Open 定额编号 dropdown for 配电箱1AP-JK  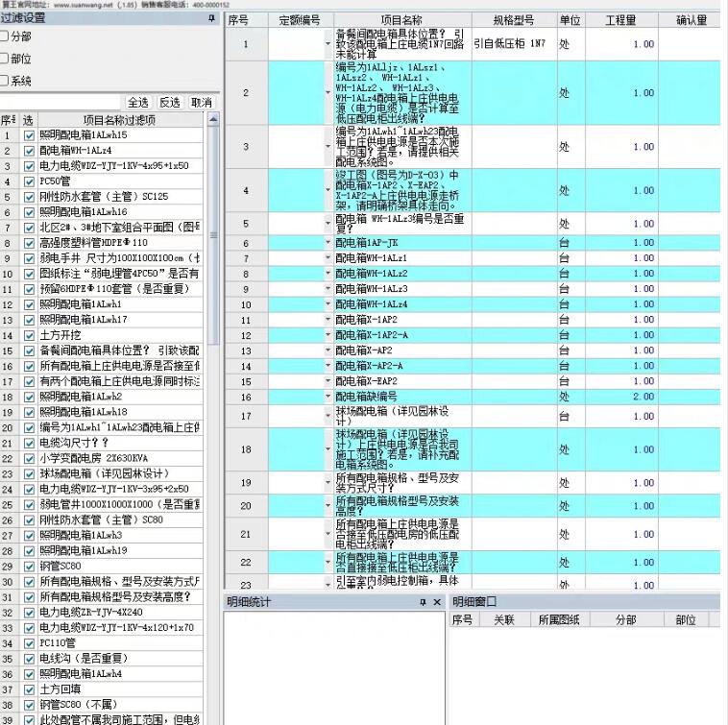[x=328, y=243]
